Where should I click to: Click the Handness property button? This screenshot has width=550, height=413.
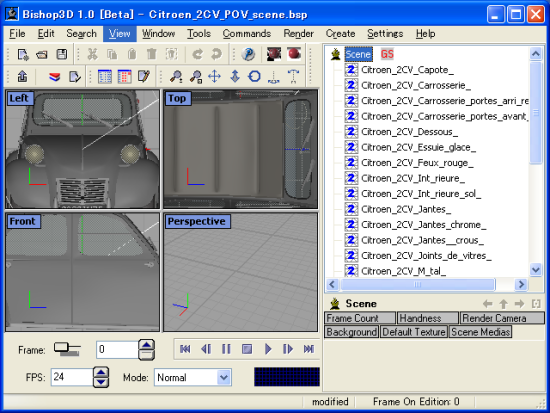click(x=428, y=318)
